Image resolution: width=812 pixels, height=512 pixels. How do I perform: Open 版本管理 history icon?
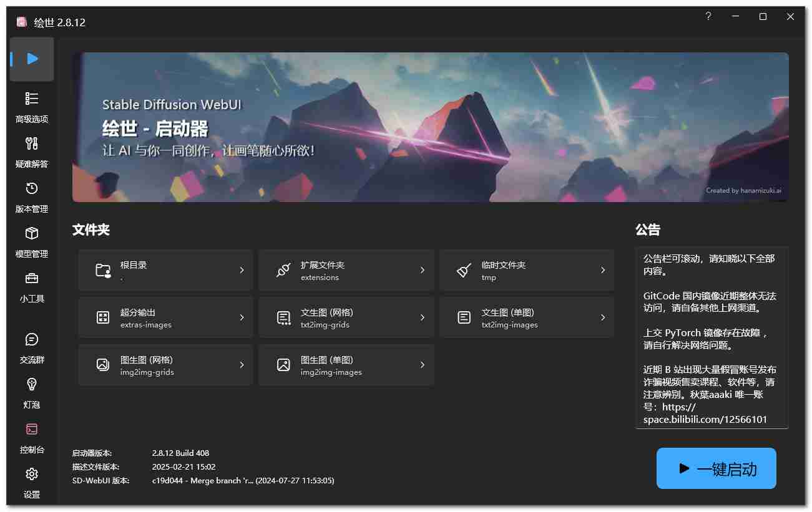click(32, 189)
